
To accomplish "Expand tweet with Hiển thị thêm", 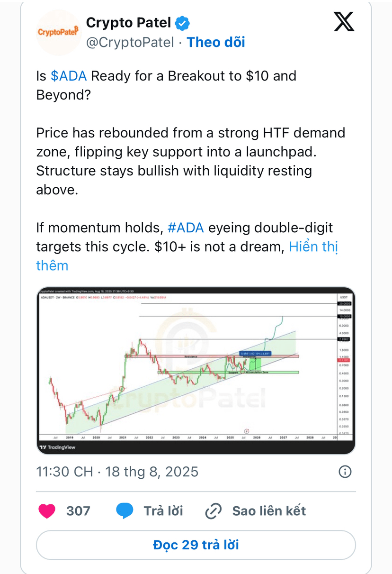I will tap(187, 256).
